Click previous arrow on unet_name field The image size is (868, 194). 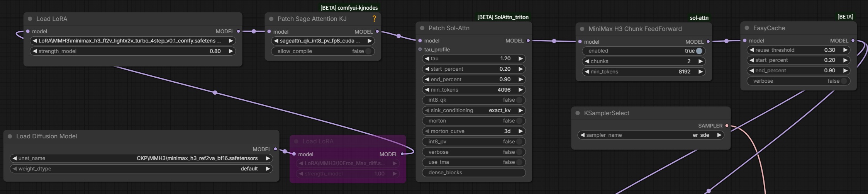(x=15, y=158)
